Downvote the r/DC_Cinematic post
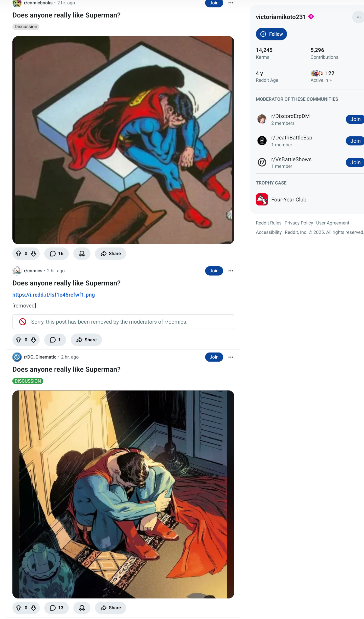 (x=34, y=608)
